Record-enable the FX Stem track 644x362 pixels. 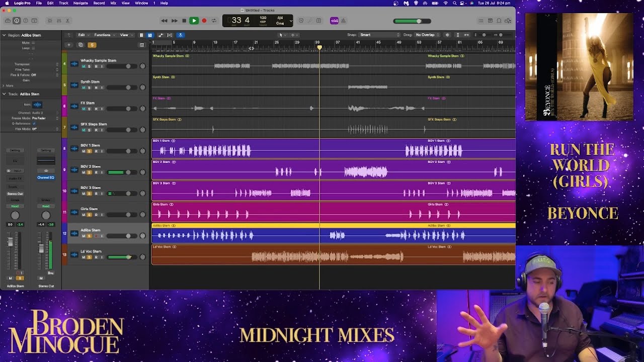[96, 109]
